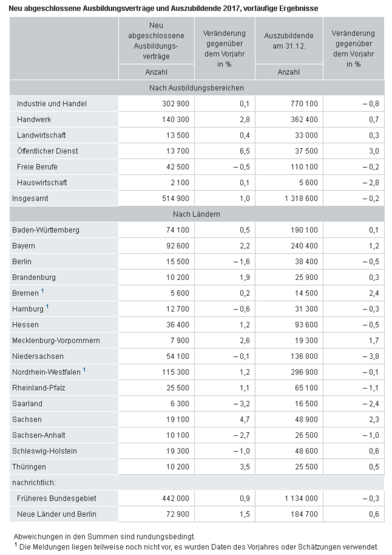Click the footnote 1 link next to Bremen

click(43, 291)
